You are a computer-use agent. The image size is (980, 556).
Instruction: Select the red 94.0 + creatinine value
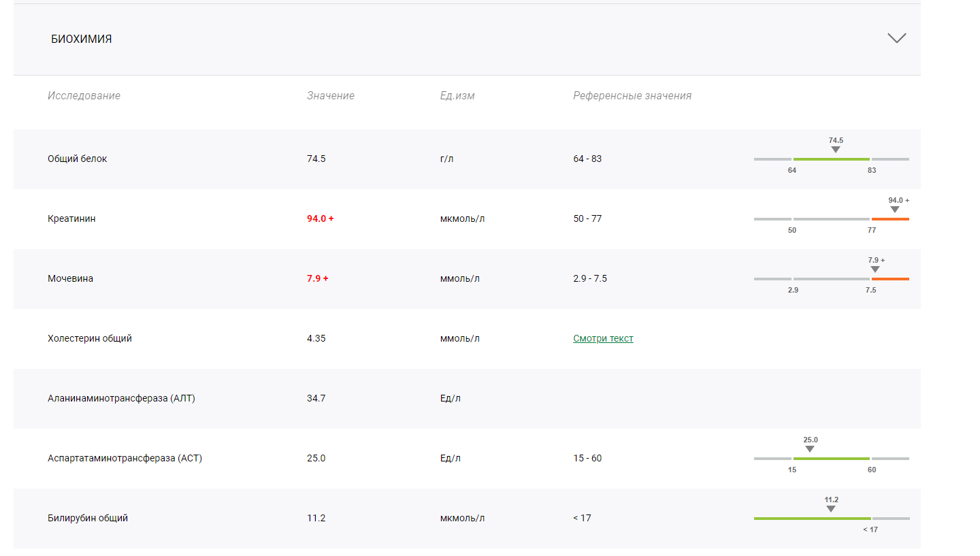(320, 218)
